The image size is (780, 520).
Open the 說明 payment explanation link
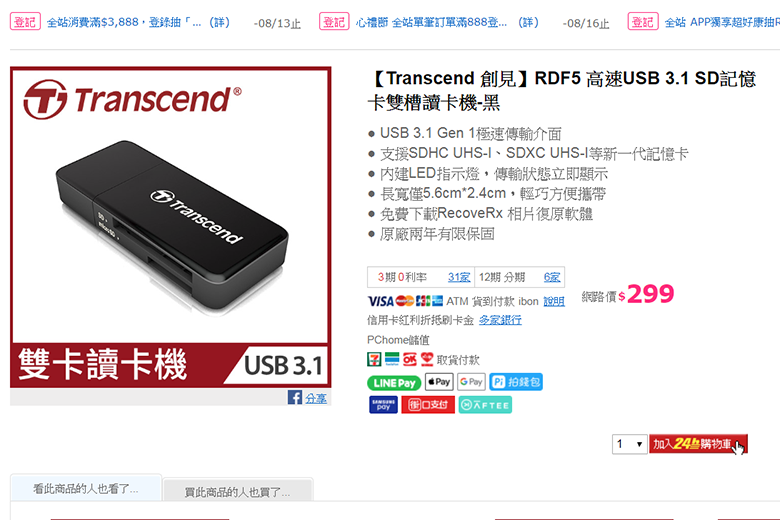point(554,302)
